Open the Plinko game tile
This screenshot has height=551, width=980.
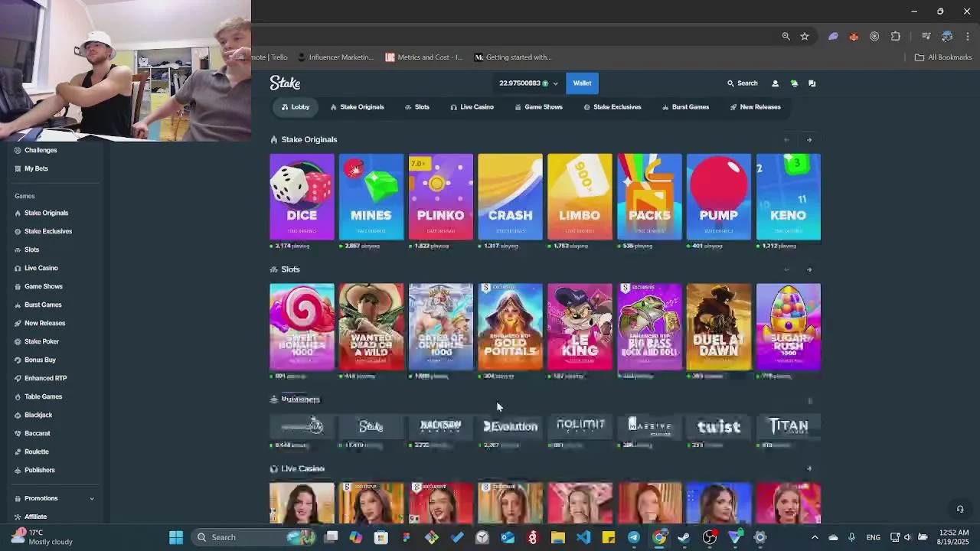point(441,197)
